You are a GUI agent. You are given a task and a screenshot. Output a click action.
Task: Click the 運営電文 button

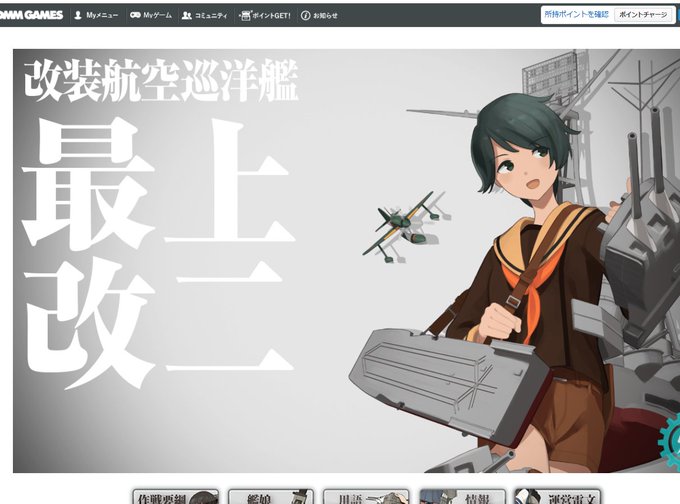558,497
